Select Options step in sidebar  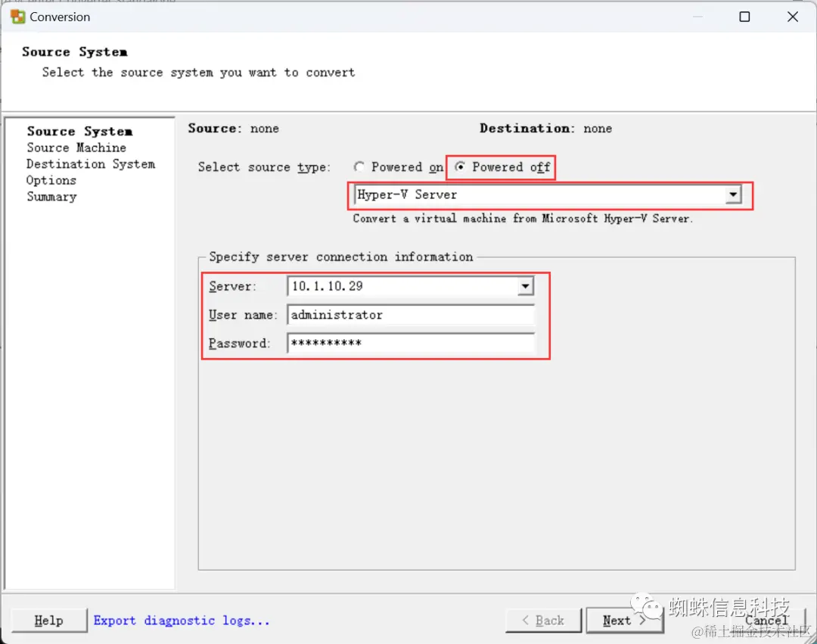[x=51, y=180]
